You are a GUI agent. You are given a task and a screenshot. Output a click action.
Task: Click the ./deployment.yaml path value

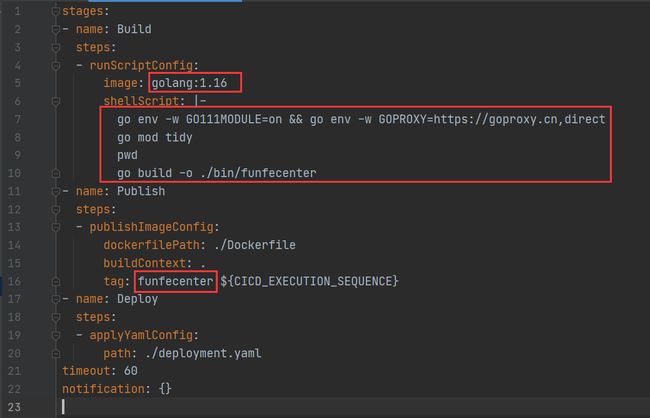pos(203,353)
